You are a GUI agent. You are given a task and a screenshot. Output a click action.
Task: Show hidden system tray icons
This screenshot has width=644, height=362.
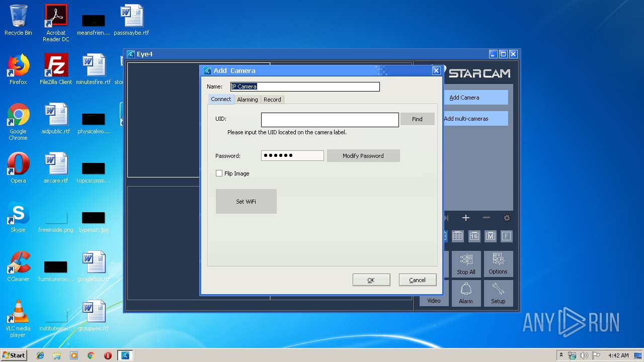pyautogui.click(x=561, y=355)
